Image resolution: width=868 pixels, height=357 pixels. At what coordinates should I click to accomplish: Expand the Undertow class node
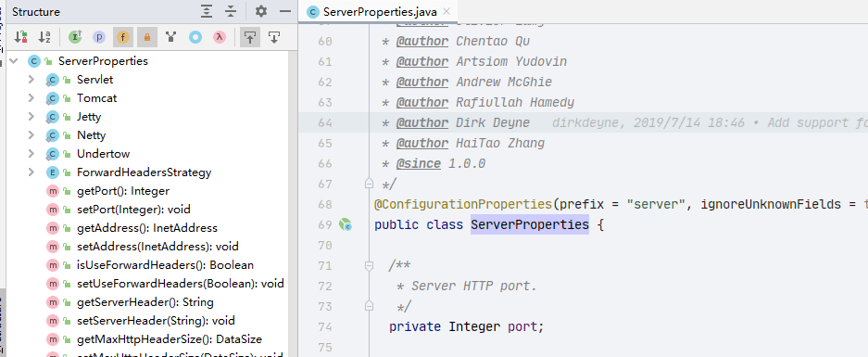coord(31,154)
